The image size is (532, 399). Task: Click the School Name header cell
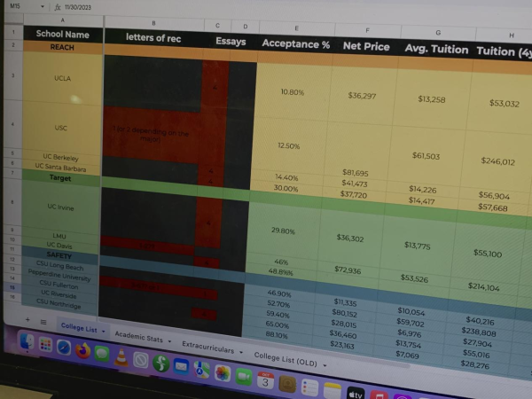click(63, 34)
